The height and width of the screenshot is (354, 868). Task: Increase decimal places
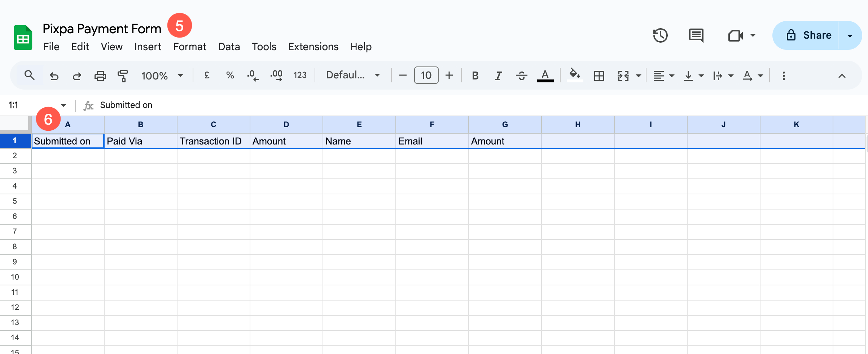[x=276, y=75]
